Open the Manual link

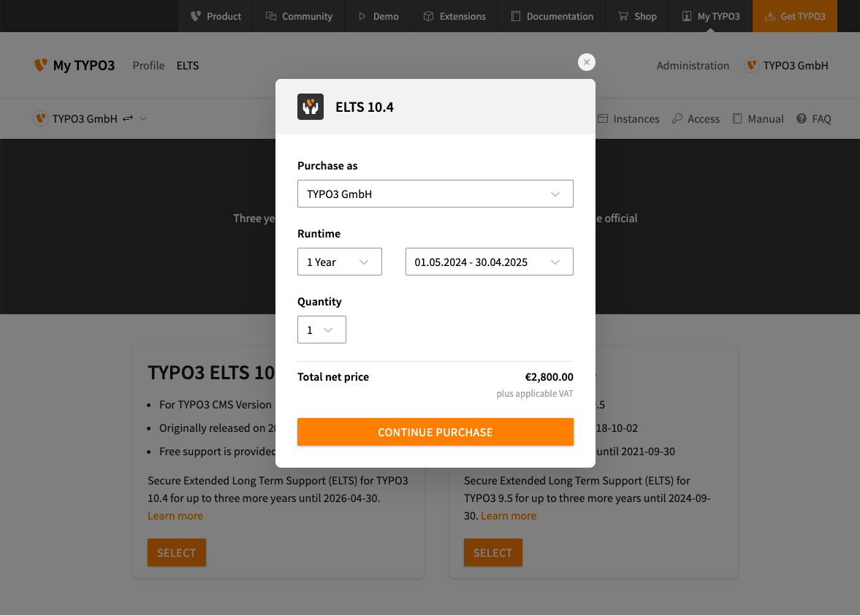coord(758,118)
